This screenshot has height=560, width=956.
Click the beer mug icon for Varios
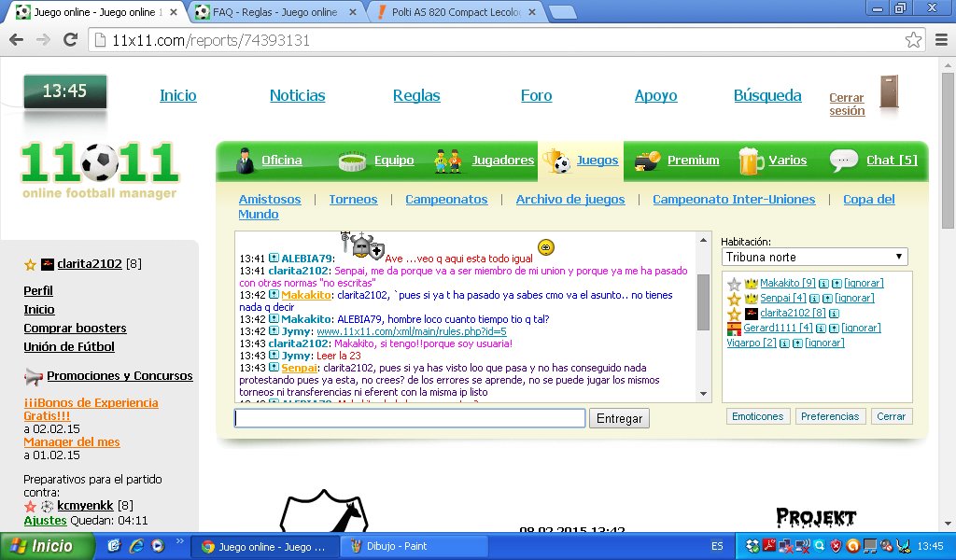coord(750,161)
